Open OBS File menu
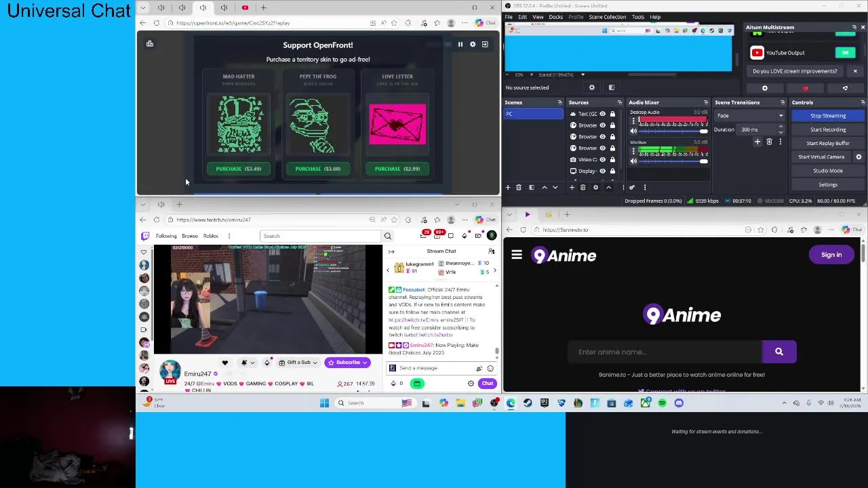This screenshot has width=868, height=488. [x=509, y=17]
